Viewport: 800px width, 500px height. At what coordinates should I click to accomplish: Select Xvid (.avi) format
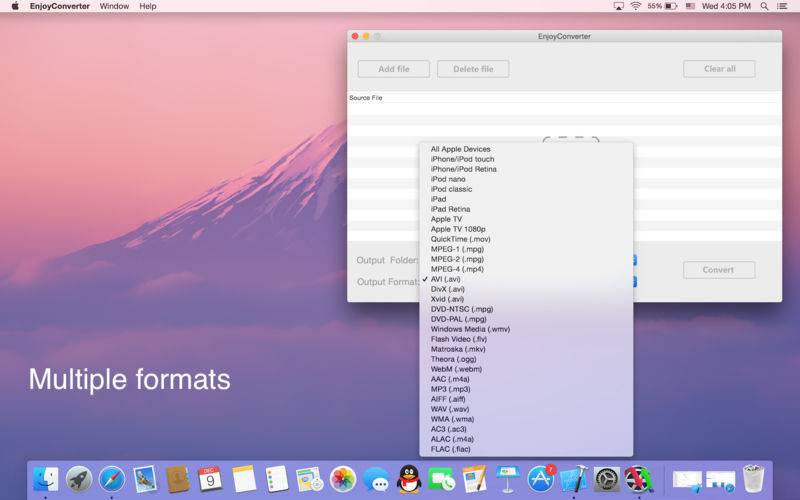(x=526, y=299)
